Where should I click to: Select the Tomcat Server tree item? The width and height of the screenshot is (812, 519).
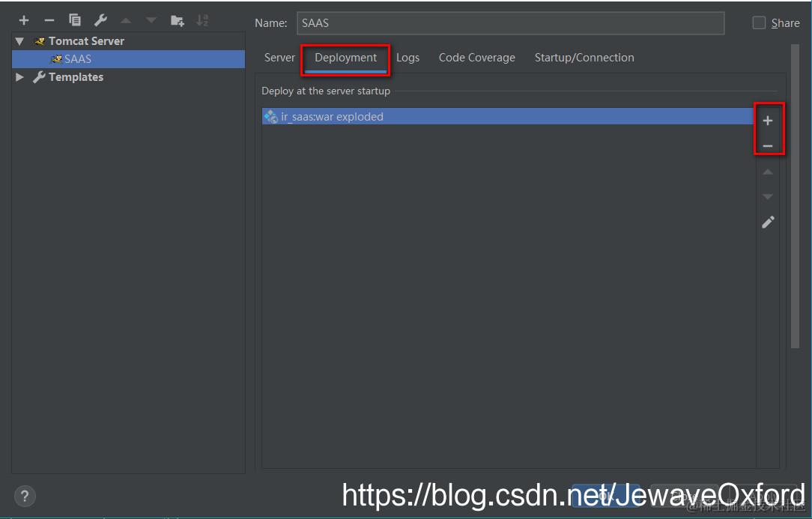tap(86, 41)
